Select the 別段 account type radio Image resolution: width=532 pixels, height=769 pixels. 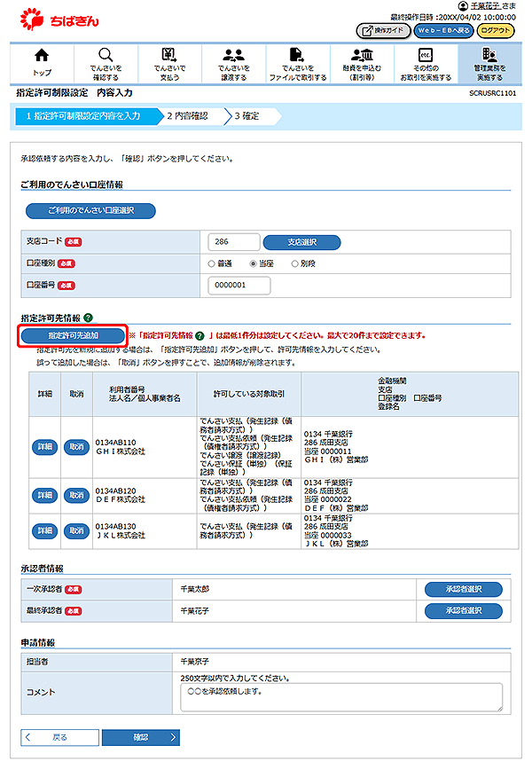(x=294, y=263)
